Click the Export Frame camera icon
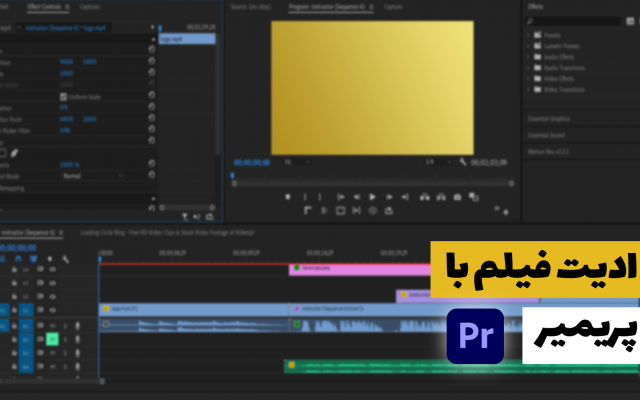 point(457,197)
